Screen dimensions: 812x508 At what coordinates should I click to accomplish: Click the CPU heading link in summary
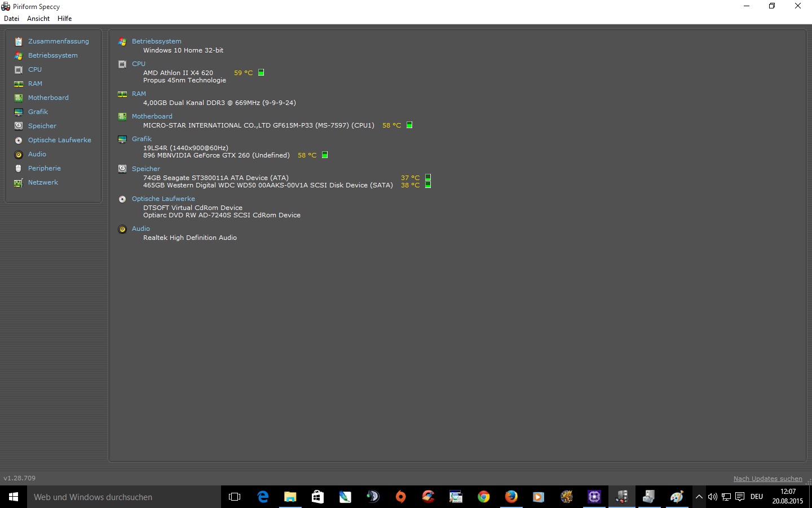(139, 64)
